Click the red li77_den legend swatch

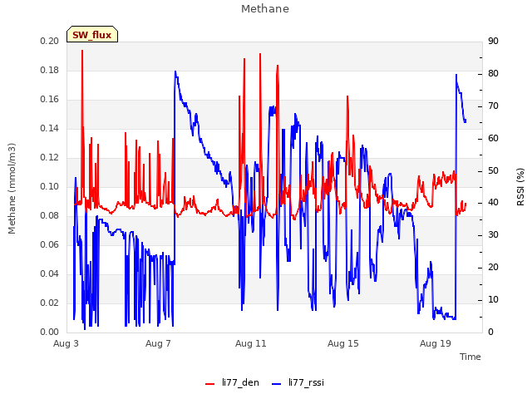click(210, 383)
